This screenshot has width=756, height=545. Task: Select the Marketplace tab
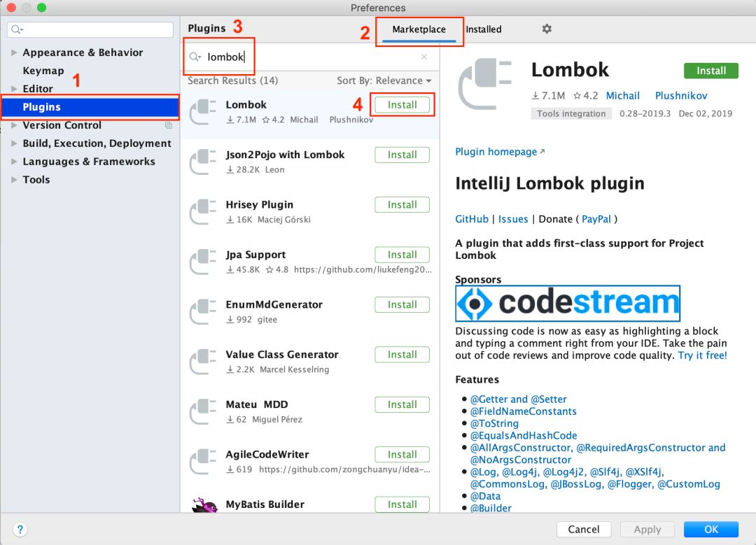click(419, 29)
